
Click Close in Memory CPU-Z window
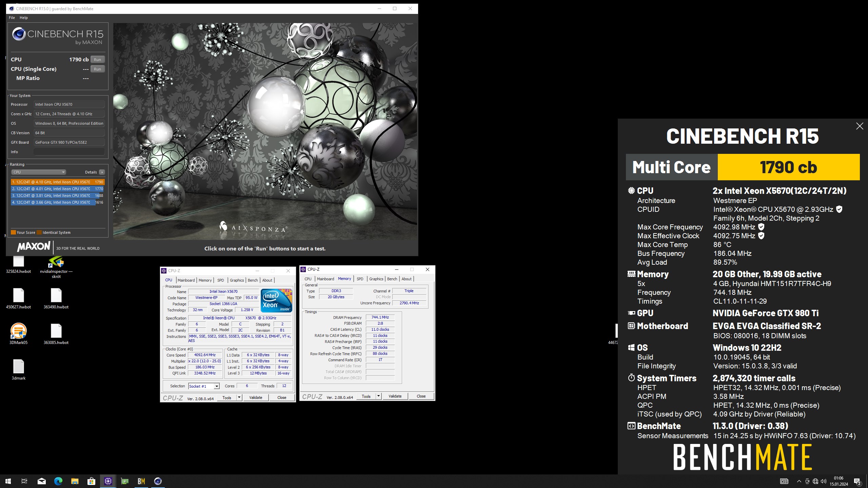(421, 396)
